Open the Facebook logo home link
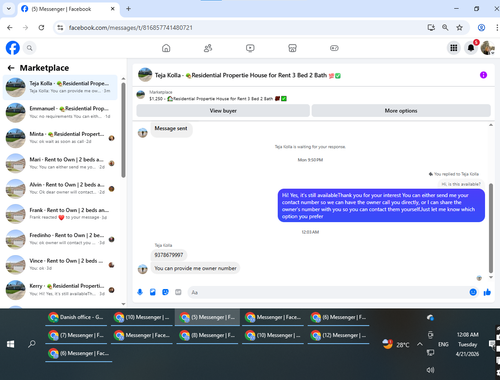The width and height of the screenshot is (500, 380). [x=13, y=48]
